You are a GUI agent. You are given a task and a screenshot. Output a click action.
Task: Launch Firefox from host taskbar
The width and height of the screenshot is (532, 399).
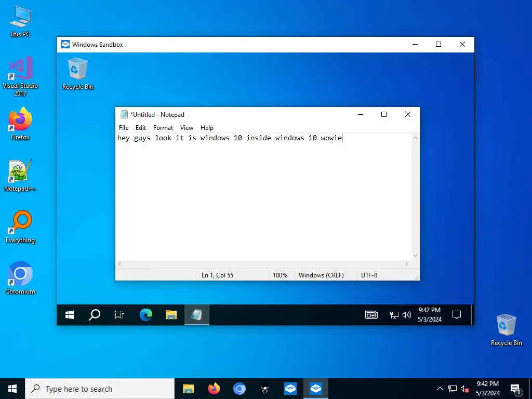[x=214, y=389]
